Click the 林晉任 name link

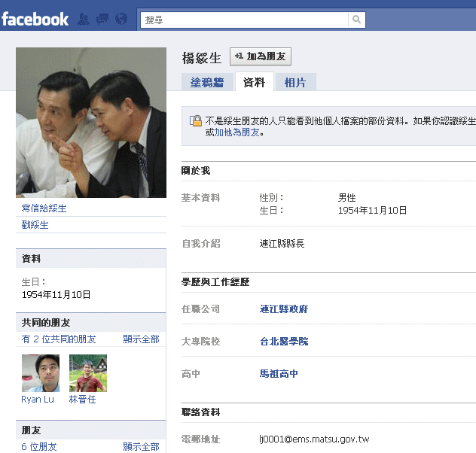pos(83,400)
